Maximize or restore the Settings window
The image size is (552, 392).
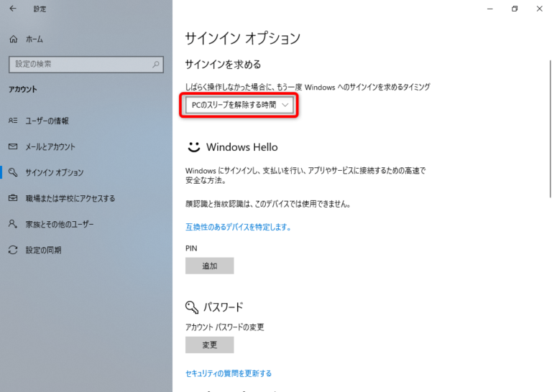(515, 9)
